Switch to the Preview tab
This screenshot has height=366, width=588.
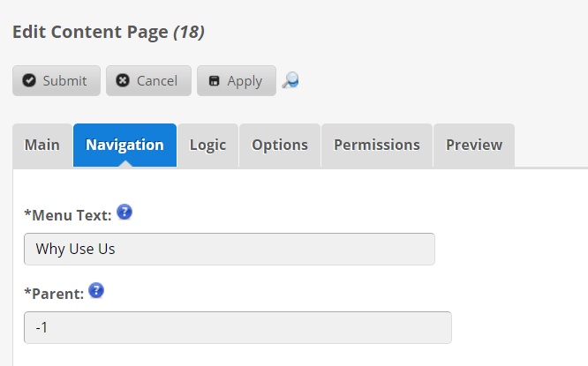coord(474,145)
